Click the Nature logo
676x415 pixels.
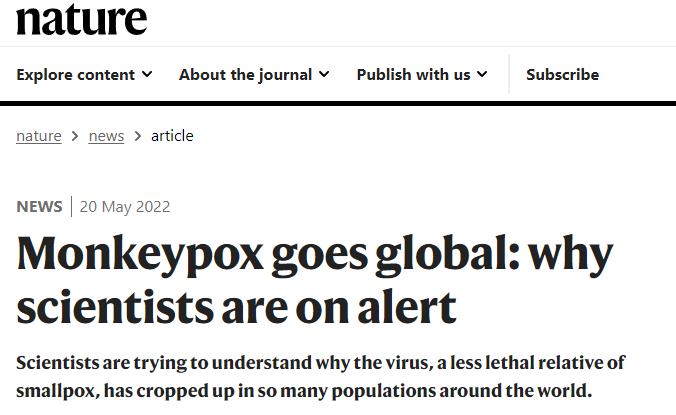[81, 18]
